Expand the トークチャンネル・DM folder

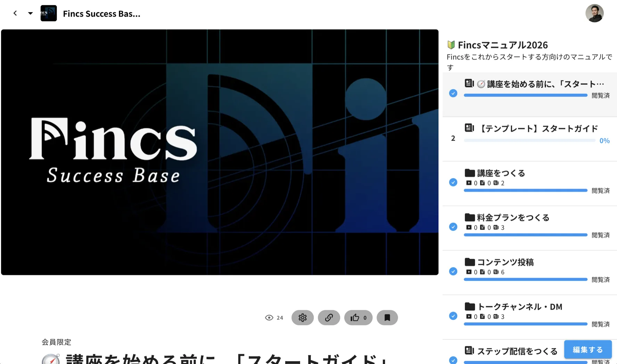point(529,317)
